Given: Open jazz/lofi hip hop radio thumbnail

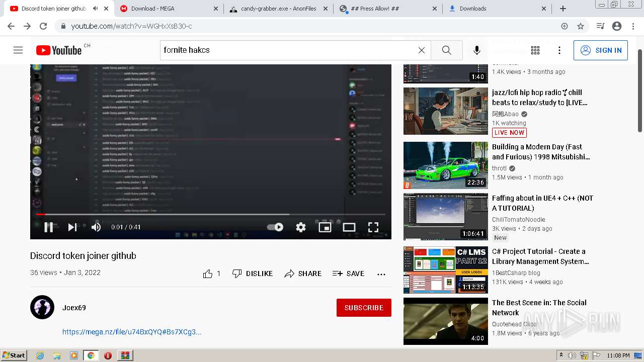Looking at the screenshot, I should 446,111.
